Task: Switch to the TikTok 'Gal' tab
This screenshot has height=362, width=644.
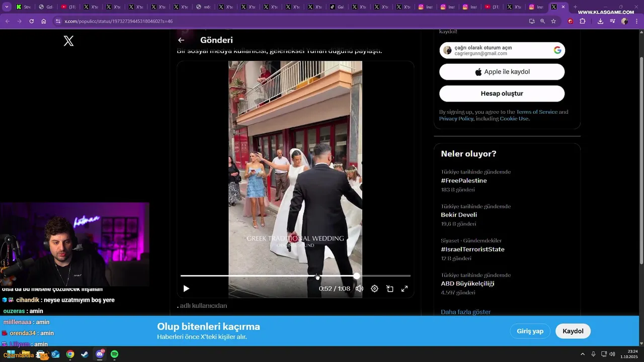Action: tap(337, 7)
